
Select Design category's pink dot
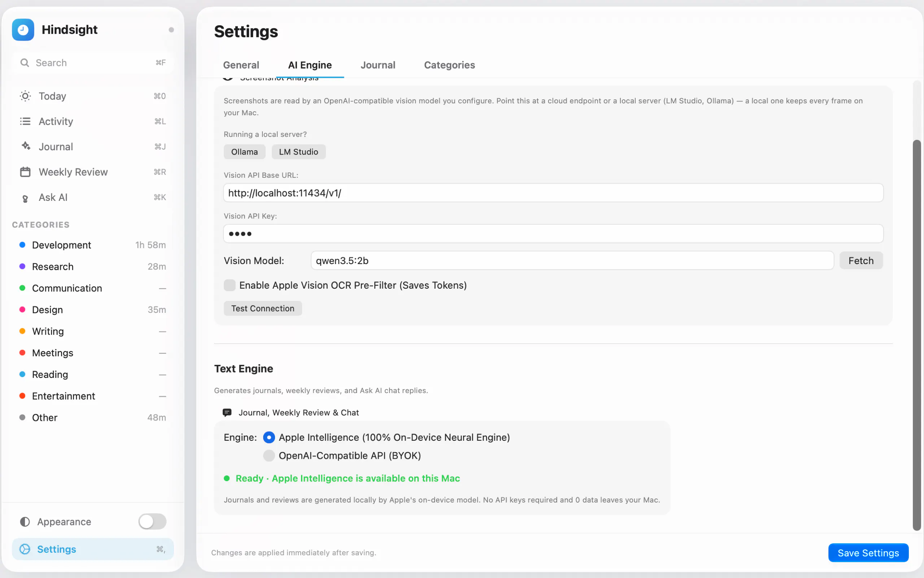pos(22,309)
